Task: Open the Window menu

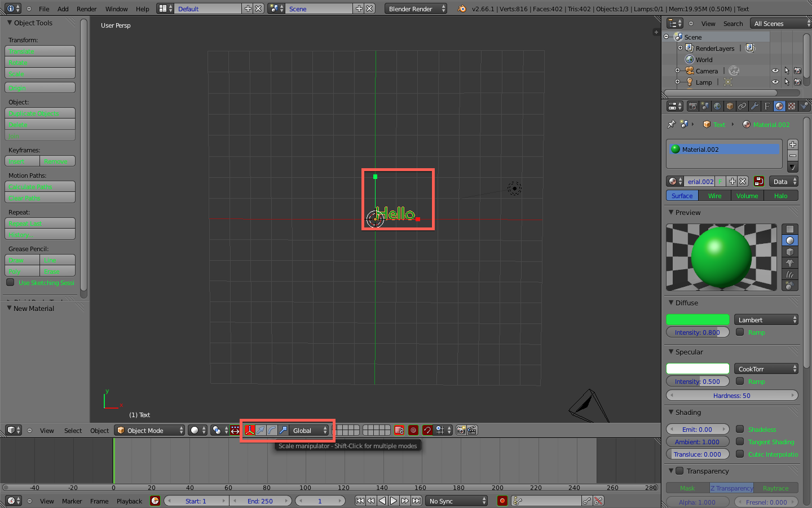Action: point(117,8)
